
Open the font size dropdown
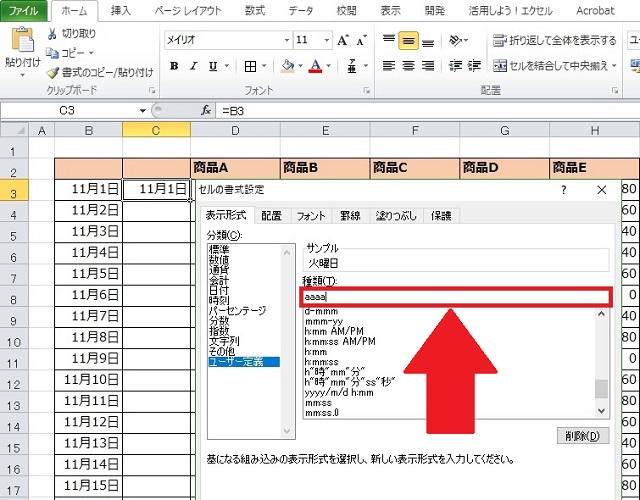coord(327,40)
